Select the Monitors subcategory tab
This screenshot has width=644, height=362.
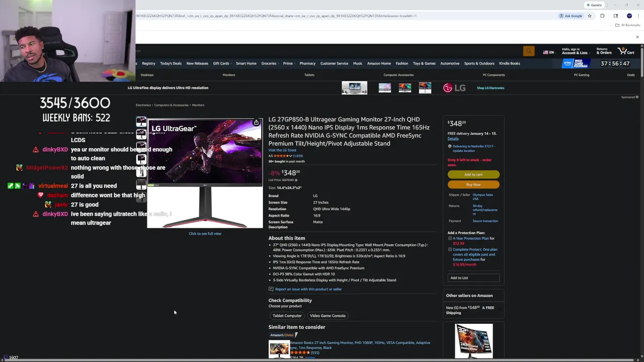point(229,75)
